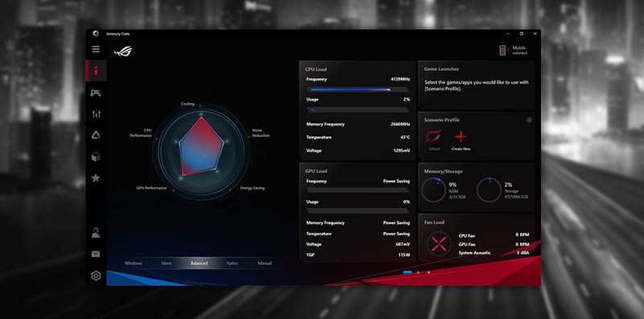Click the Mobile connect phone icon
This screenshot has width=644, height=319.
coord(502,50)
